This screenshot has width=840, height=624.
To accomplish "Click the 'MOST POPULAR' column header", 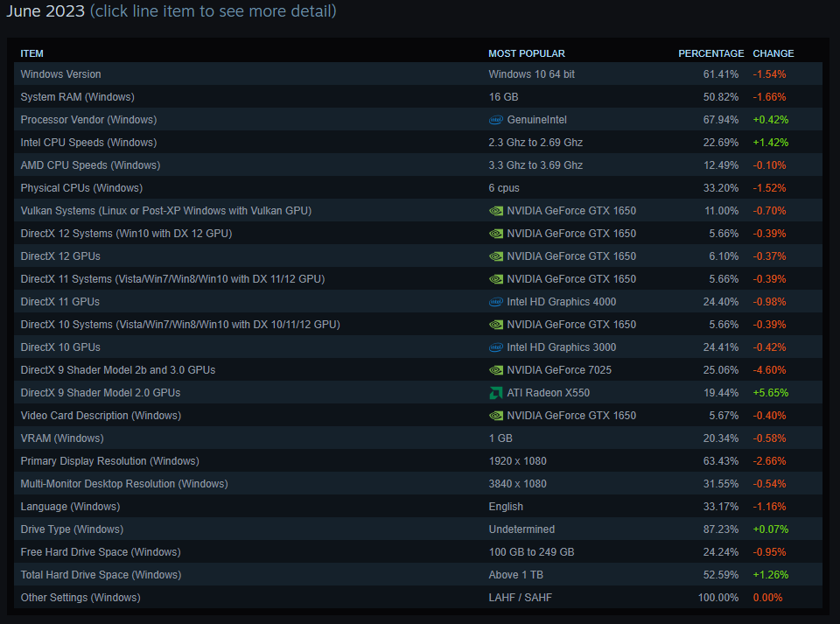I will 527,53.
